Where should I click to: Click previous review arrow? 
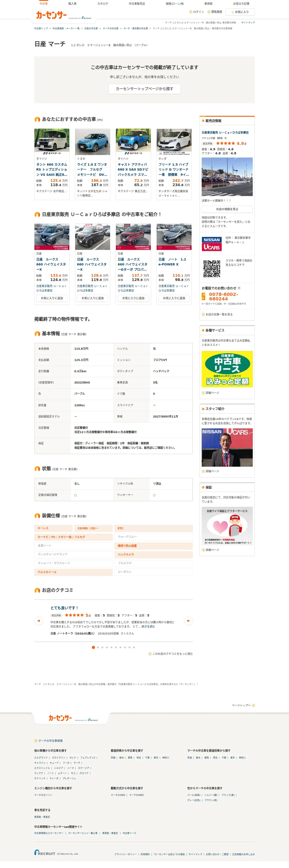38,621
